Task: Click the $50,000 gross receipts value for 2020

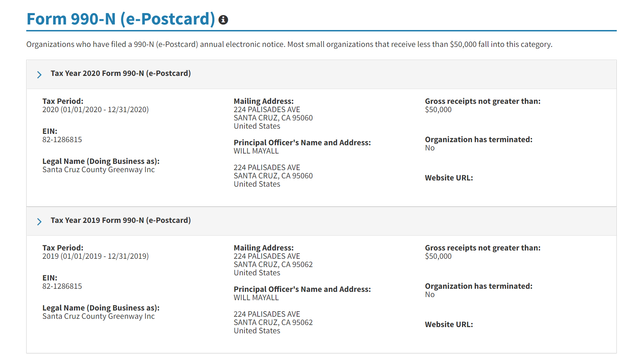Action: pos(438,110)
